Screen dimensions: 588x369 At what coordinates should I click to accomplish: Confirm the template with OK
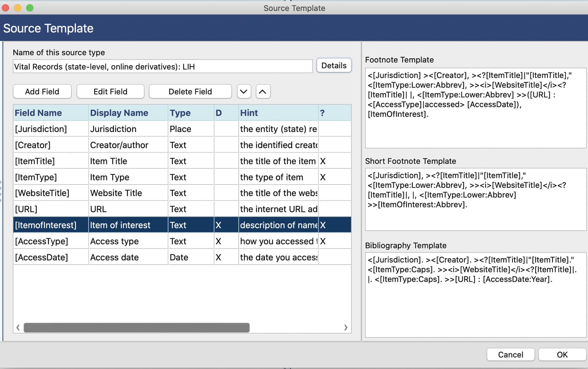point(562,355)
